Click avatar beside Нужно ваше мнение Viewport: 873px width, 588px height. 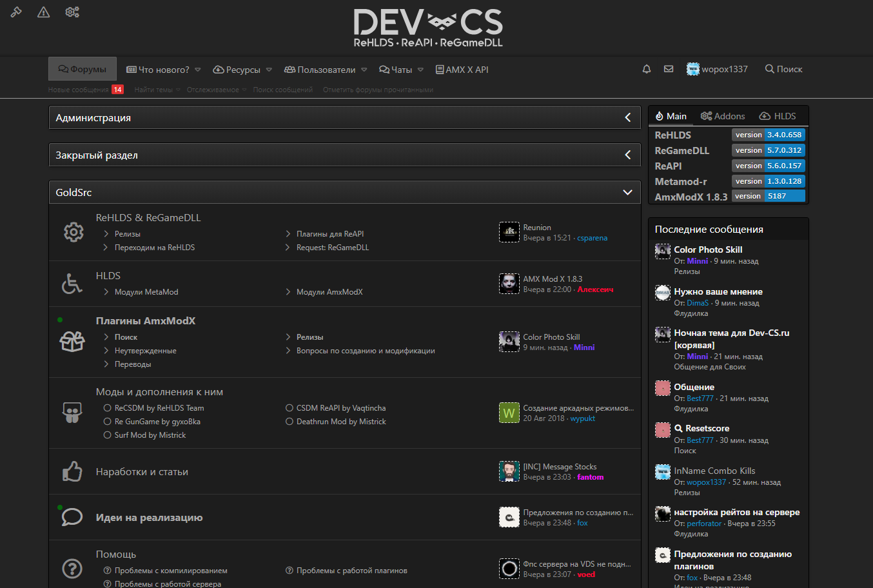(x=663, y=293)
